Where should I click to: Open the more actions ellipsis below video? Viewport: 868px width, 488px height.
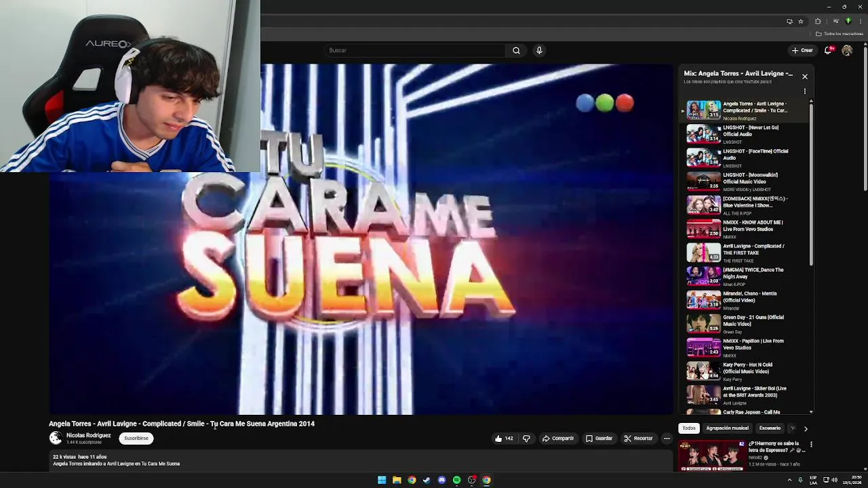click(x=667, y=439)
